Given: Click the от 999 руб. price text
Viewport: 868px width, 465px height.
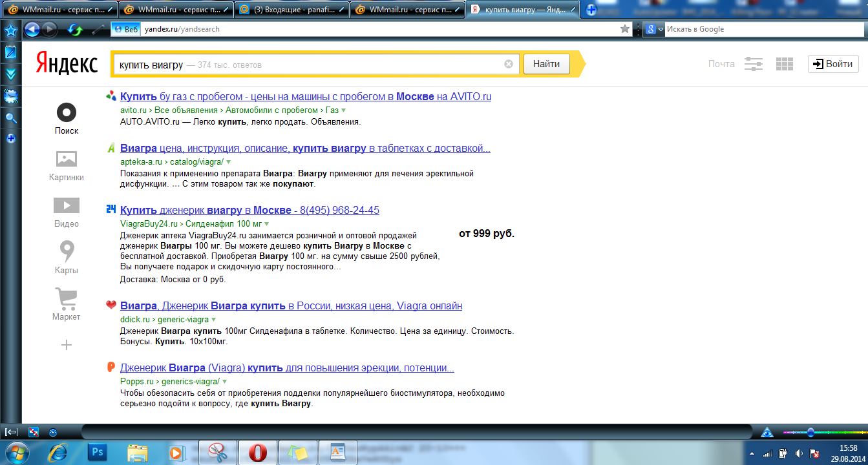Looking at the screenshot, I should click(487, 234).
